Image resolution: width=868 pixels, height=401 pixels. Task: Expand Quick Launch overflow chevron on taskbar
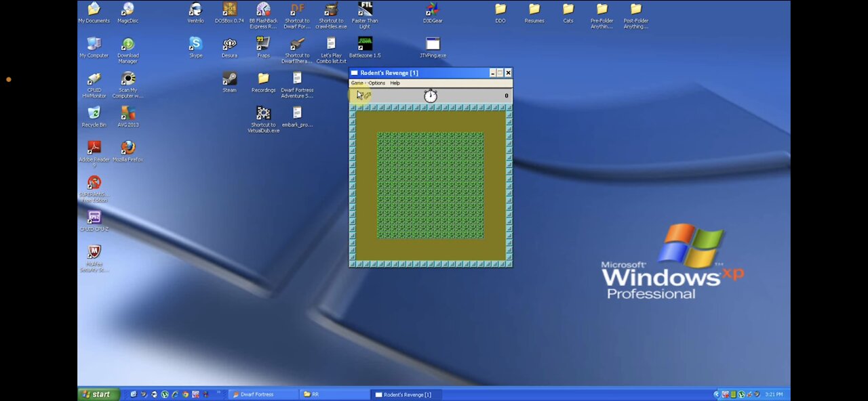point(219,393)
